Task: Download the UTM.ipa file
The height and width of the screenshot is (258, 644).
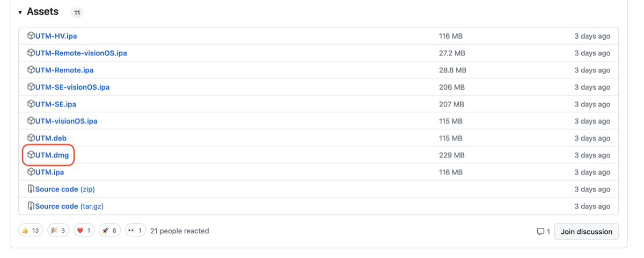Action: click(49, 173)
